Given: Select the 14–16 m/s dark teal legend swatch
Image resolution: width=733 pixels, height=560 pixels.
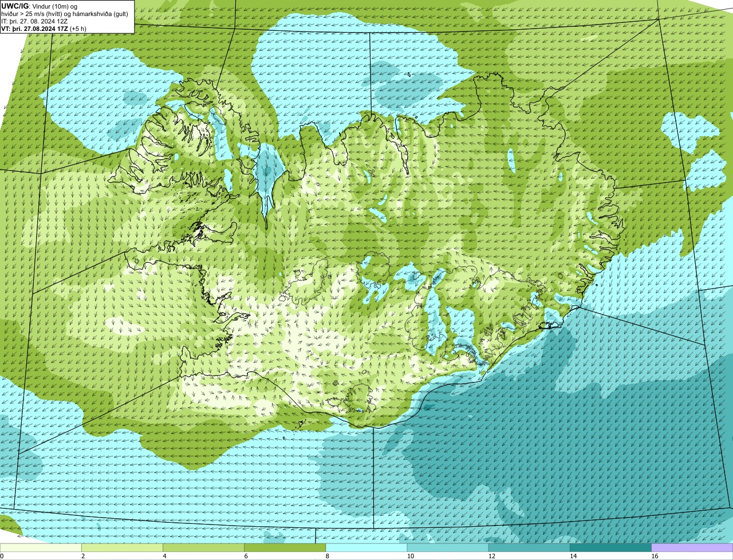Looking at the screenshot, I should [610, 547].
